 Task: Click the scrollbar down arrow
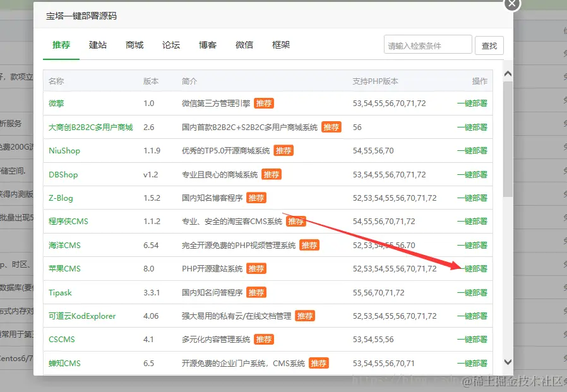coord(508,362)
